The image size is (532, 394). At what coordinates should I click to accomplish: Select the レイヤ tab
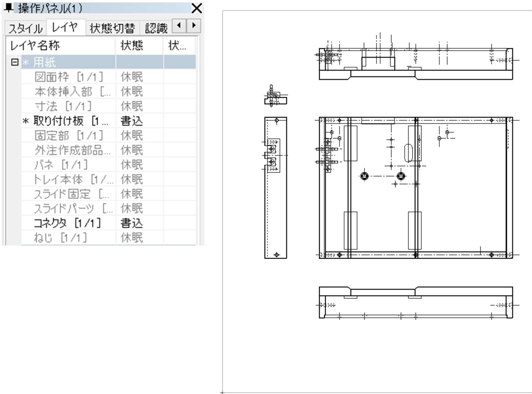(65, 27)
